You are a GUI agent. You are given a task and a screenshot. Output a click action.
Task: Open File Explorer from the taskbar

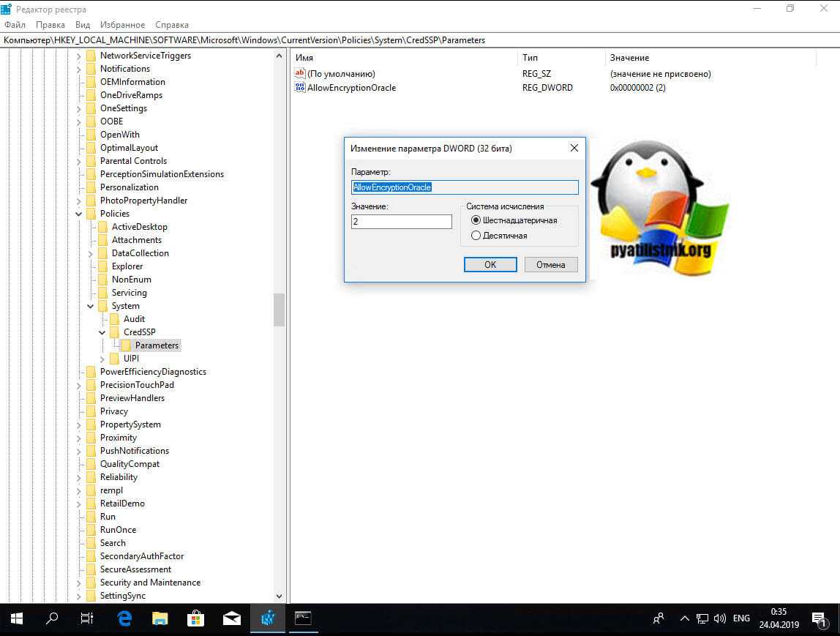pyautogui.click(x=160, y=618)
